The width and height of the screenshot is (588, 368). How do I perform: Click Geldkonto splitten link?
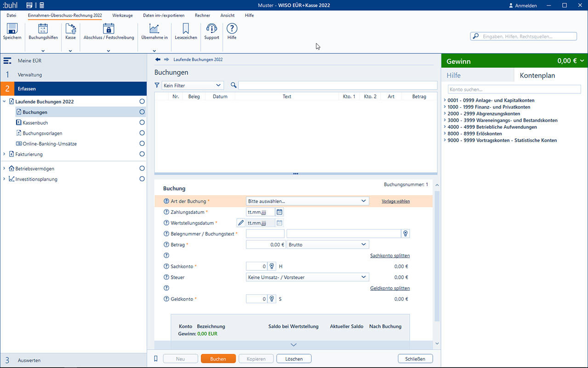[x=390, y=288]
